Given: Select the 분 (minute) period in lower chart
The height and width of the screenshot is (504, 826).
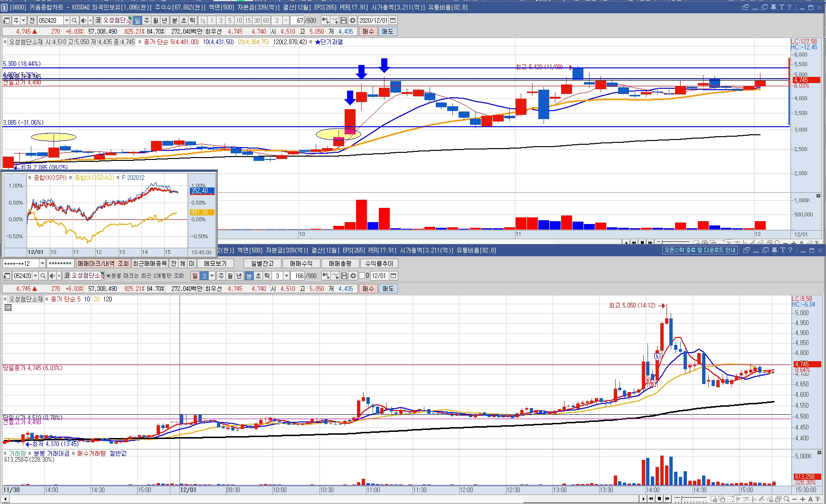Looking at the screenshot, I should (249, 276).
